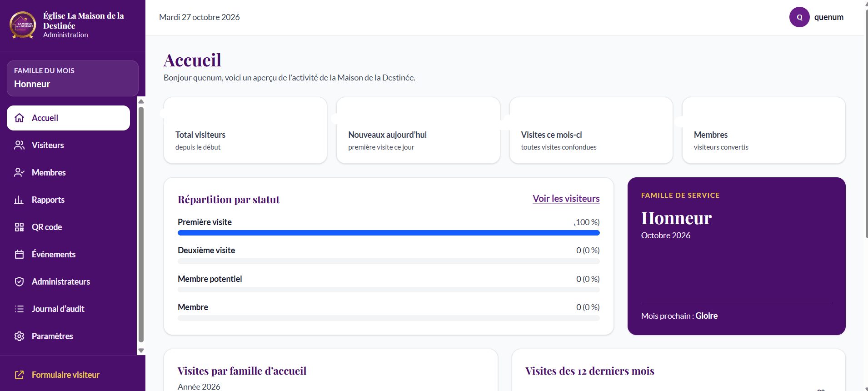
Task: Open the Membres section
Action: [68, 173]
